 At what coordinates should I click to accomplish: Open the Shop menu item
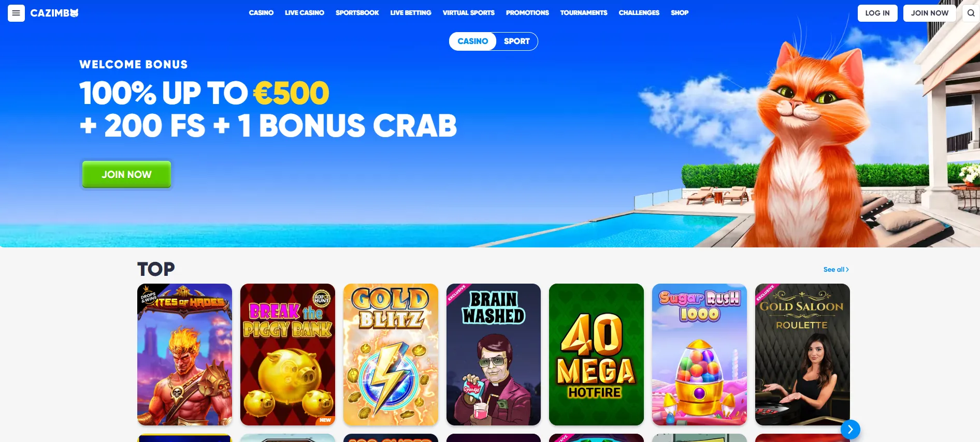(680, 13)
